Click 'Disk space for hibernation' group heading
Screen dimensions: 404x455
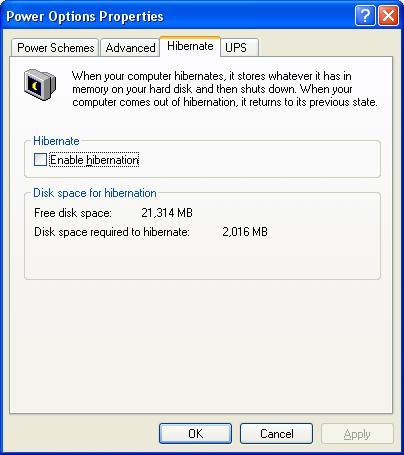click(95, 193)
